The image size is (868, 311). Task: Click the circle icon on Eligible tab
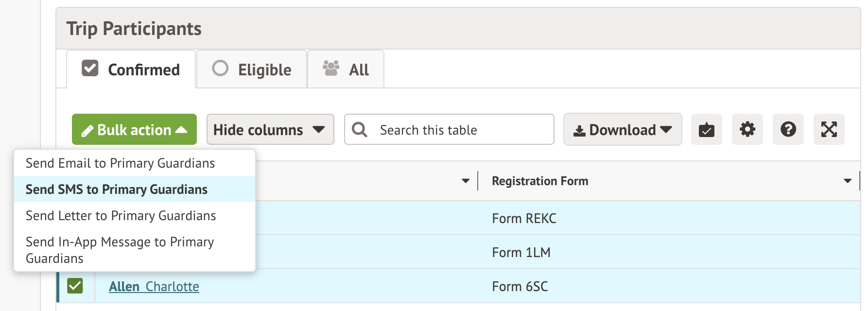pos(220,69)
